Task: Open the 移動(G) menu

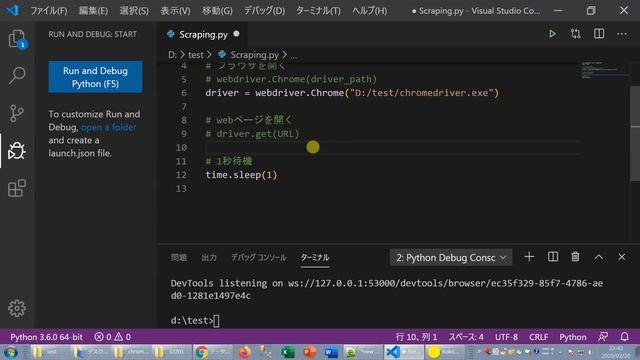Action: [x=217, y=11]
